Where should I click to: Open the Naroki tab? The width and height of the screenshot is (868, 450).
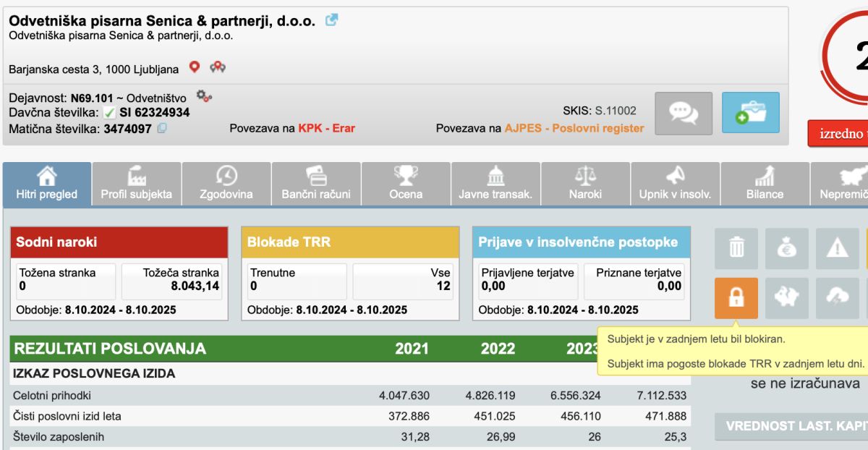585,184
